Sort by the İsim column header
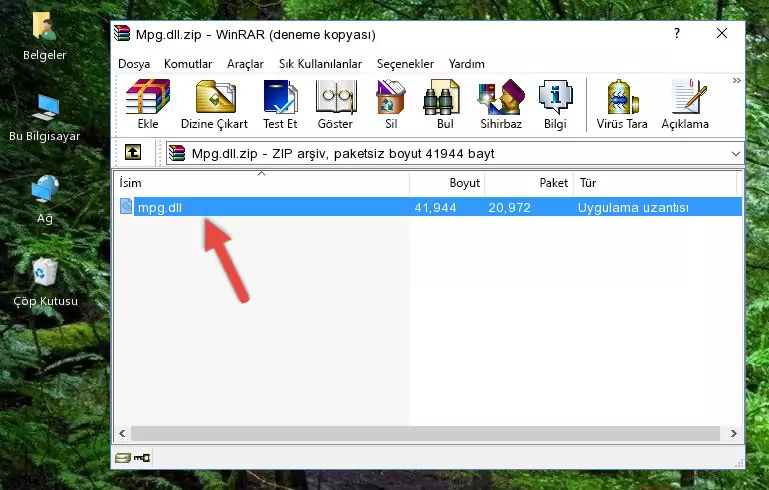The height and width of the screenshot is (490, 769). [262, 182]
